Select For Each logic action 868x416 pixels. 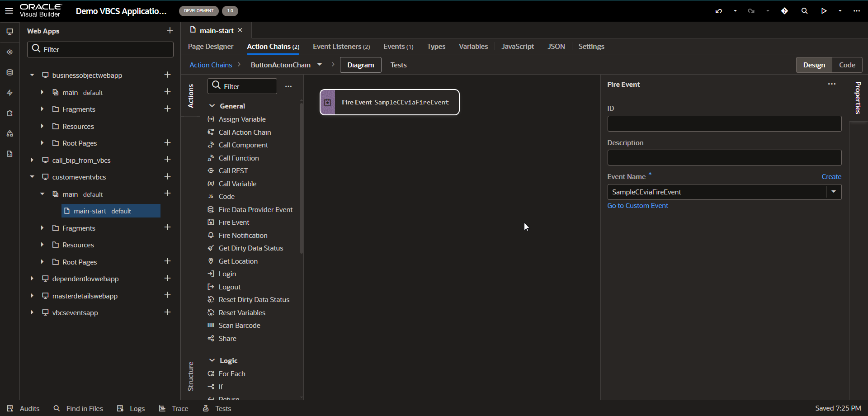pyautogui.click(x=232, y=374)
